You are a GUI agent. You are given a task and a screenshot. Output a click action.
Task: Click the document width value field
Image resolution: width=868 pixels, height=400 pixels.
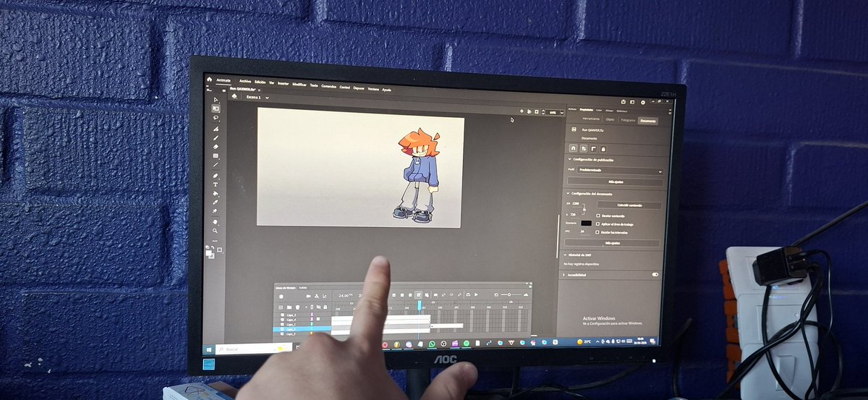pos(575,203)
